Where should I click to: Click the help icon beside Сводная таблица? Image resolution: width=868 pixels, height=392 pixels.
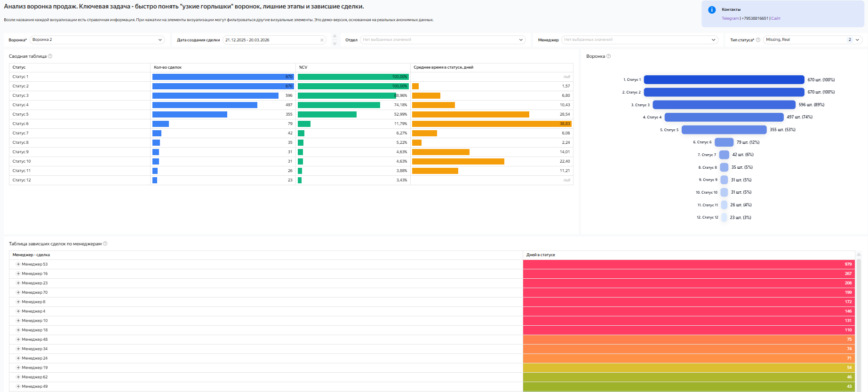coord(50,56)
